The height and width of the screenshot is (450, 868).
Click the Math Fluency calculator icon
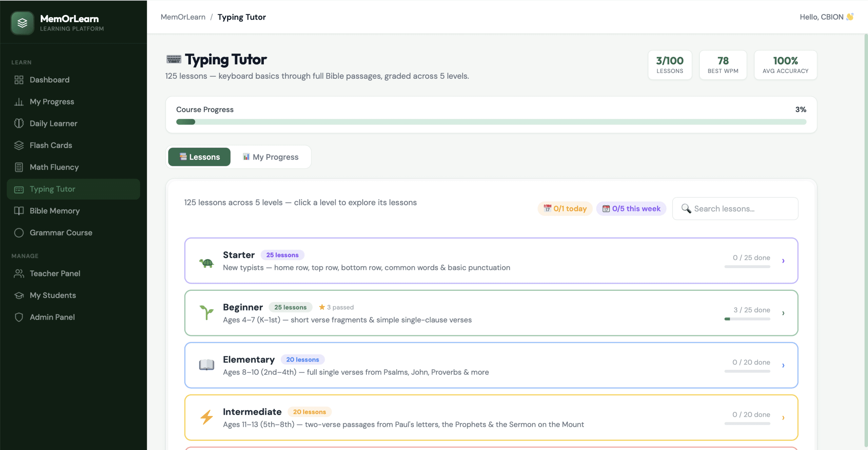tap(19, 167)
